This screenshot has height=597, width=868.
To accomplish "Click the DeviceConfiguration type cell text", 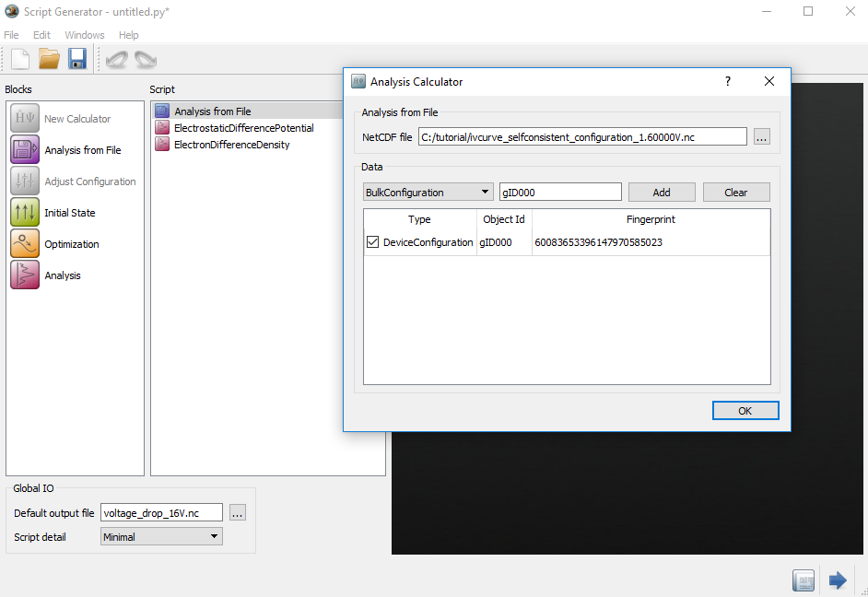I will [428, 241].
